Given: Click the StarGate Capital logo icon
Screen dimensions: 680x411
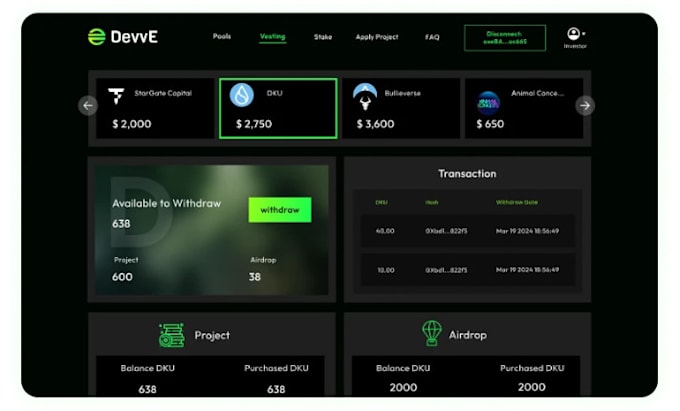Looking at the screenshot, I should (116, 96).
